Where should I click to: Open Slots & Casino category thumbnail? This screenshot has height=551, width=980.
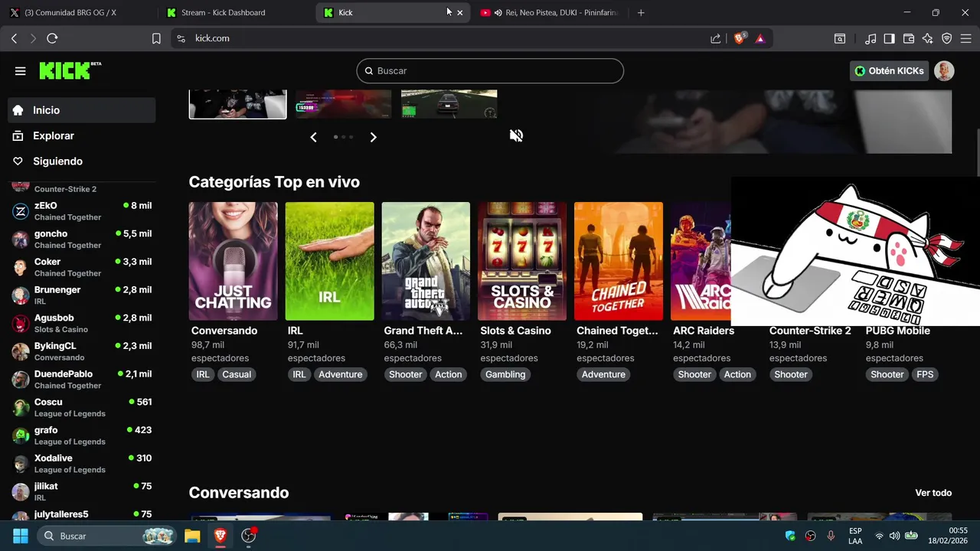point(522,261)
